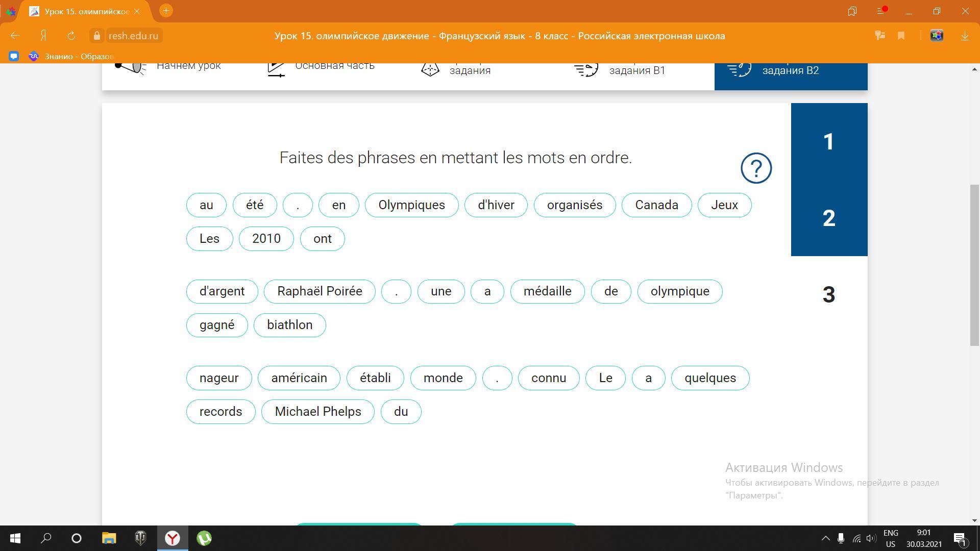
Task: Open Yandex home button in toolbar
Action: [x=44, y=36]
